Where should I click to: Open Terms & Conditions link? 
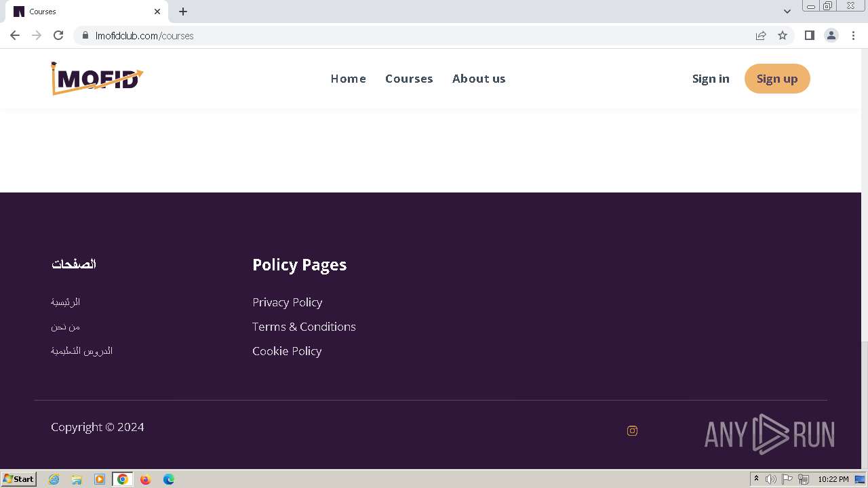point(304,327)
